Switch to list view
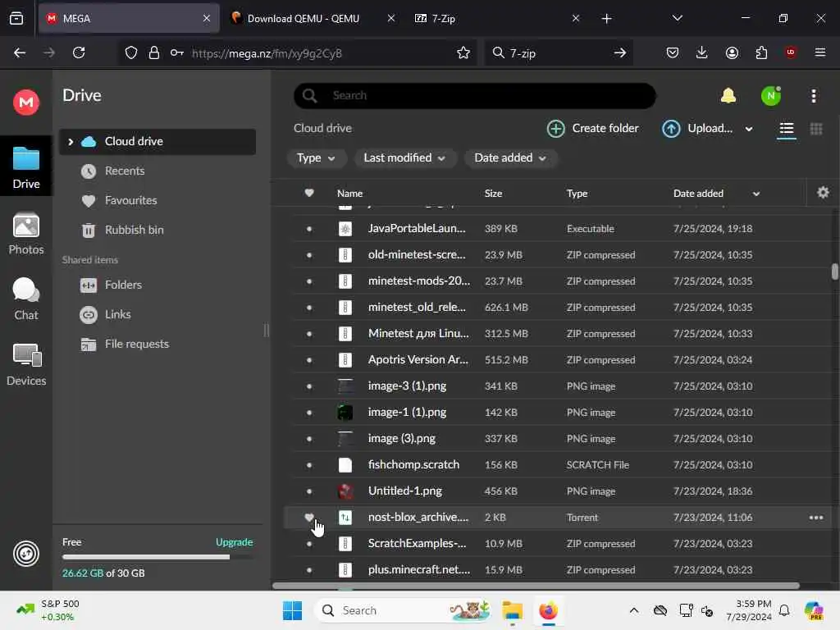This screenshot has height=630, width=840. [786, 129]
